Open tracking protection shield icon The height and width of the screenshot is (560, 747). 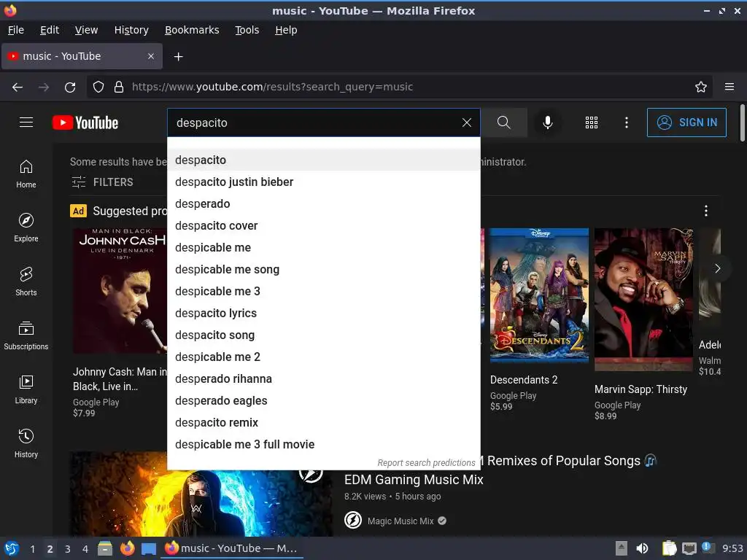98,87
